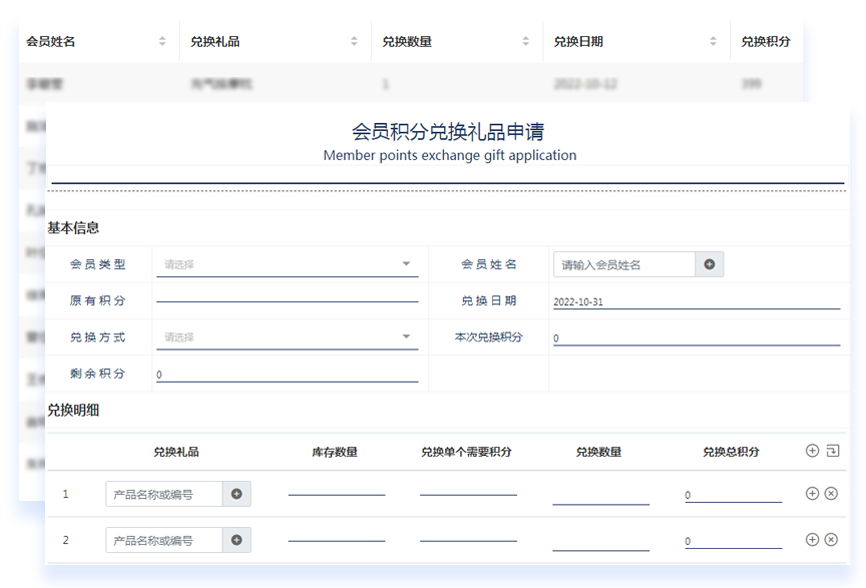Click the add-row plus icon beside 兑换明细 table
Screen dimensions: 866x588
(812, 451)
